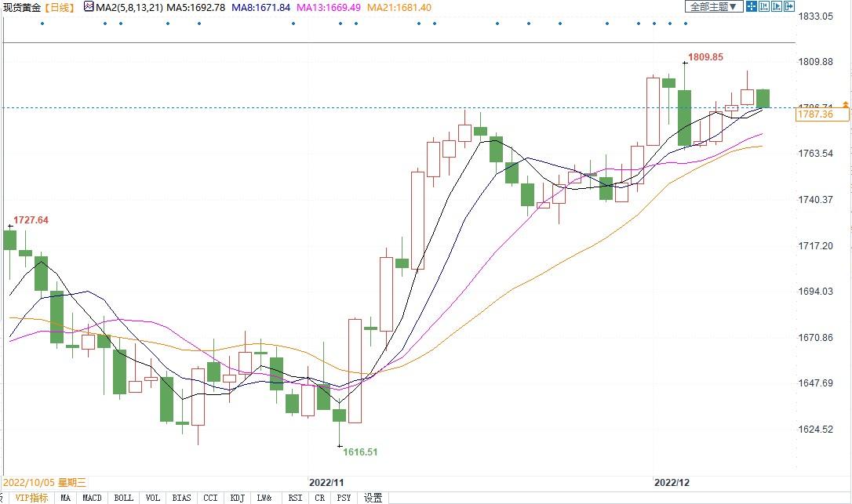Open the 全部主题 dropdown
Viewport: 852px width, 504px height.
pos(713,7)
